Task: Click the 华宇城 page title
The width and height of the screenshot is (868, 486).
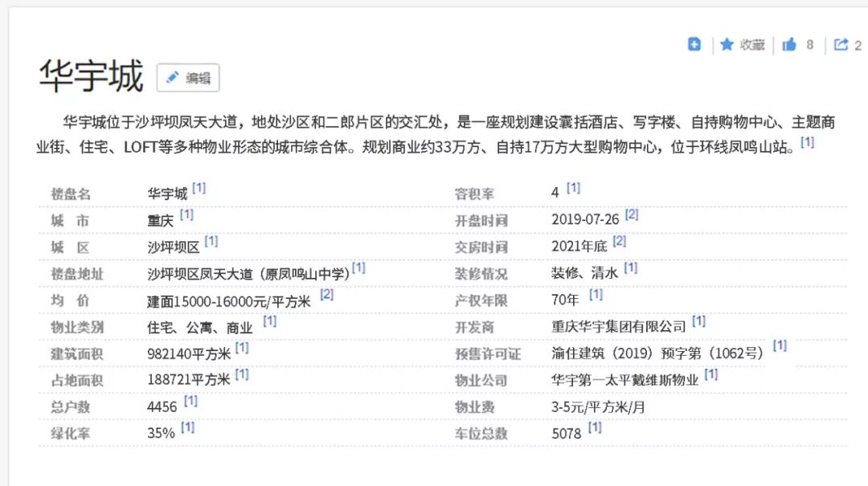Action: click(91, 76)
